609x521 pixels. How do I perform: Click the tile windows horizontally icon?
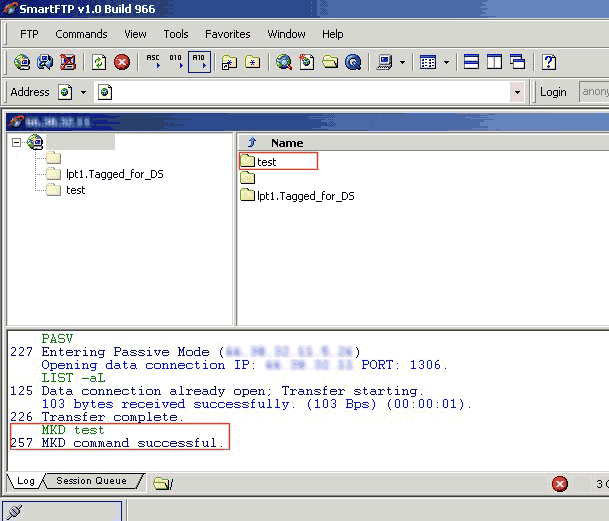[472, 62]
